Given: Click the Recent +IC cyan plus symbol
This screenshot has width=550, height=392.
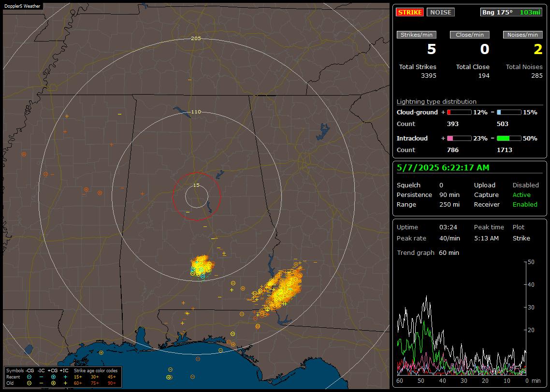Looking at the screenshot, I should point(65,377).
